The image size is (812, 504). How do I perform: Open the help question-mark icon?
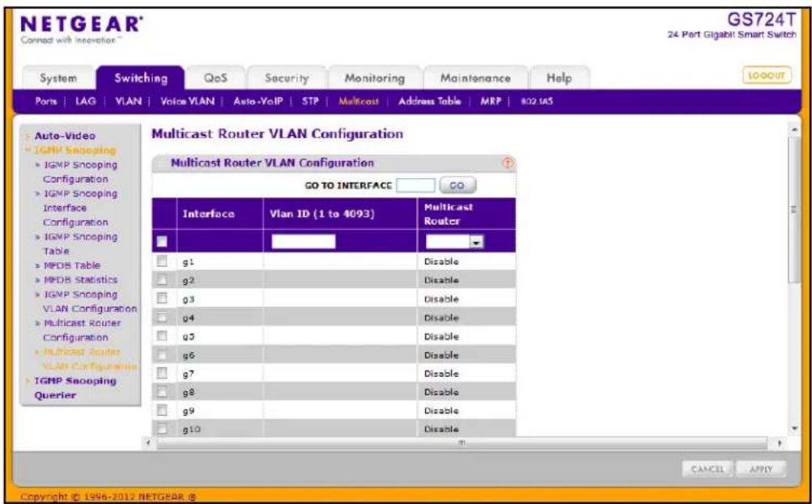click(508, 163)
